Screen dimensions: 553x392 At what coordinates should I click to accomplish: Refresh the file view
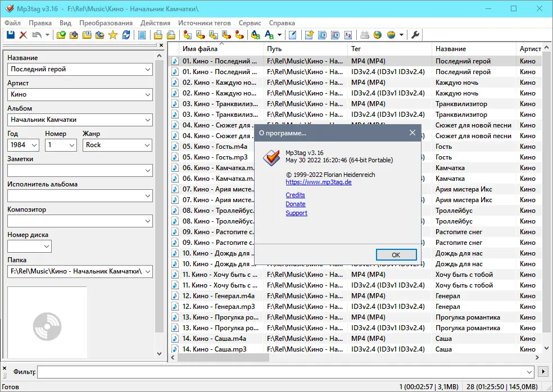(x=126, y=35)
